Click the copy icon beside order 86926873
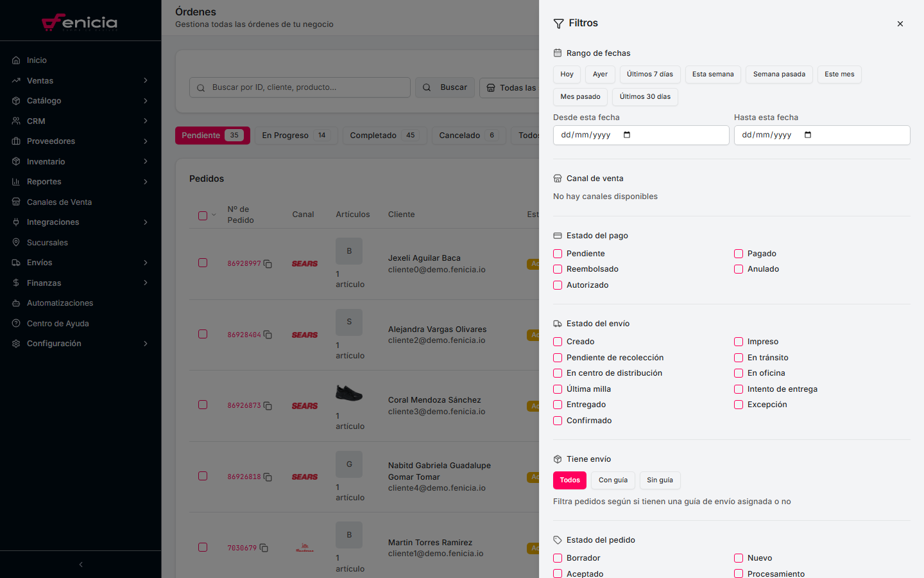The image size is (924, 578). pos(268,406)
